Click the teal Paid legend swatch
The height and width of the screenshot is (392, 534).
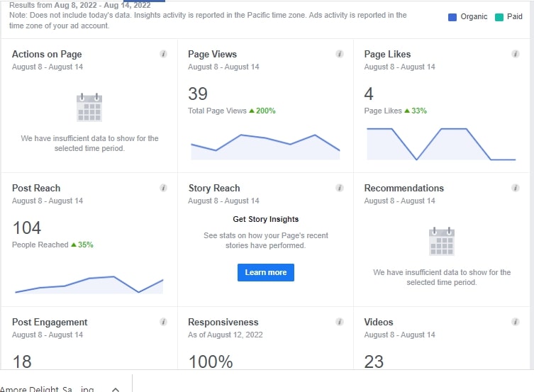(x=499, y=17)
